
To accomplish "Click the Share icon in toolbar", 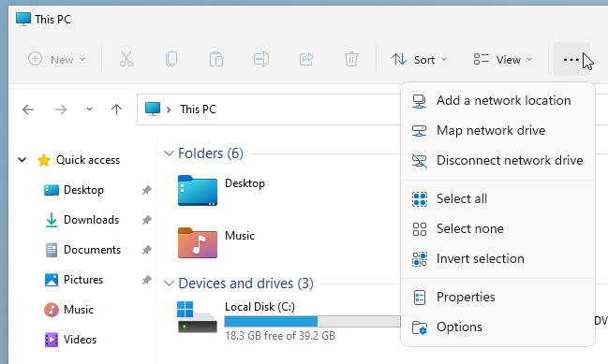I will point(306,59).
